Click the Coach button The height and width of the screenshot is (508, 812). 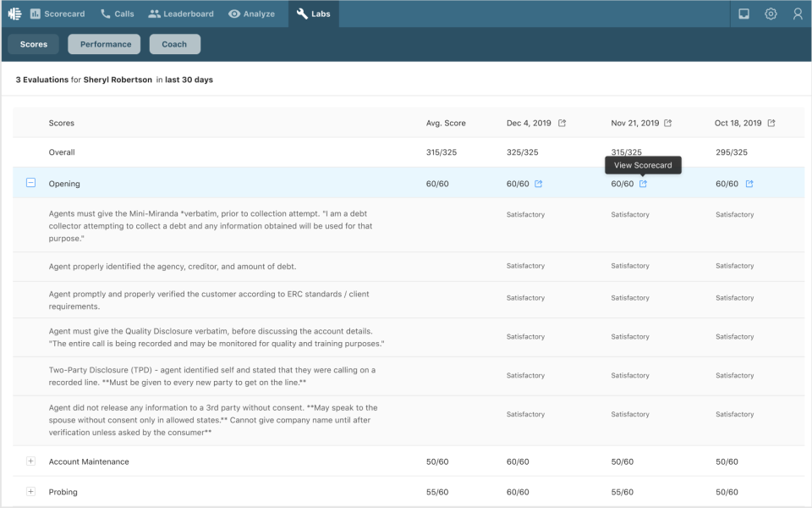[174, 44]
